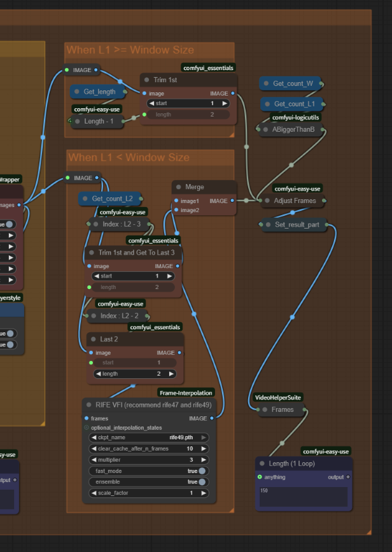Image resolution: width=392 pixels, height=552 pixels.
Task: Expand the collapsed Index : L2 - 3 node
Action: pyautogui.click(x=95, y=224)
